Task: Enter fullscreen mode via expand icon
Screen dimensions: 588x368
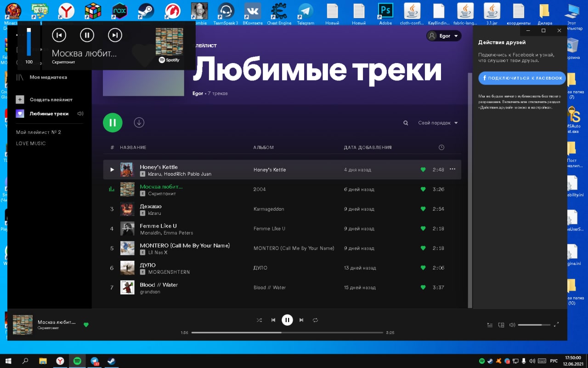Action: 556,324
